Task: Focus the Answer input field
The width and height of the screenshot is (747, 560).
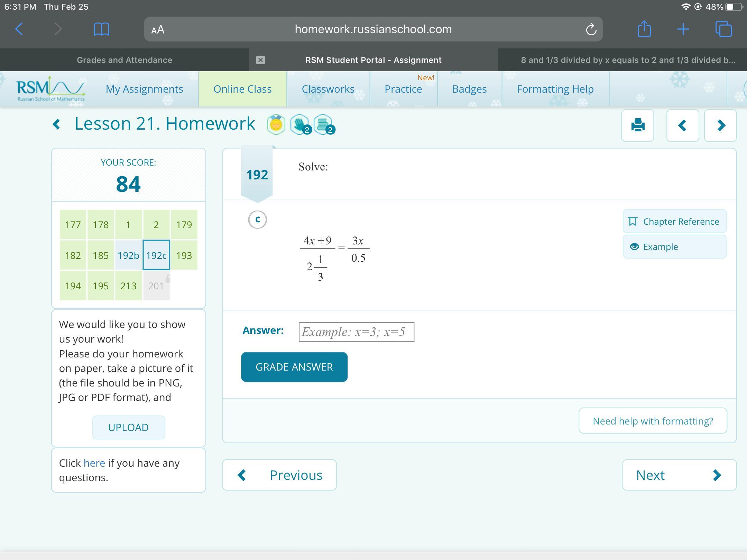Action: (356, 332)
